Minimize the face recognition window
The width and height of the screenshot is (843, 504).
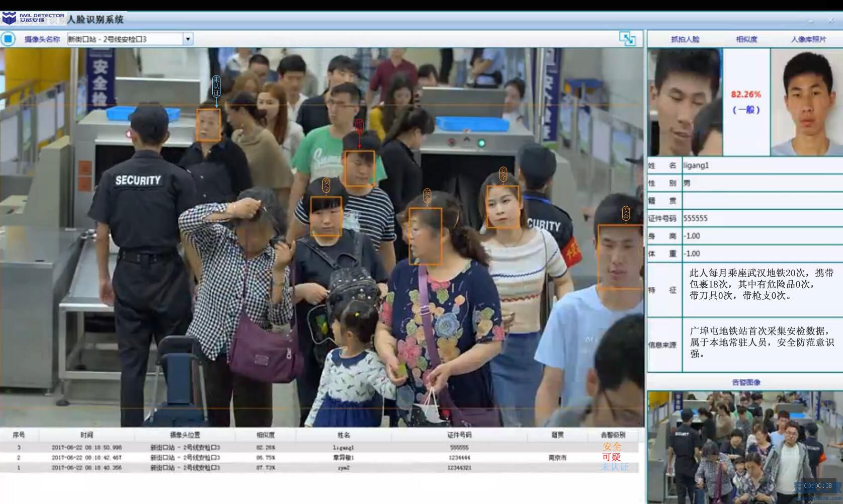[x=810, y=21]
